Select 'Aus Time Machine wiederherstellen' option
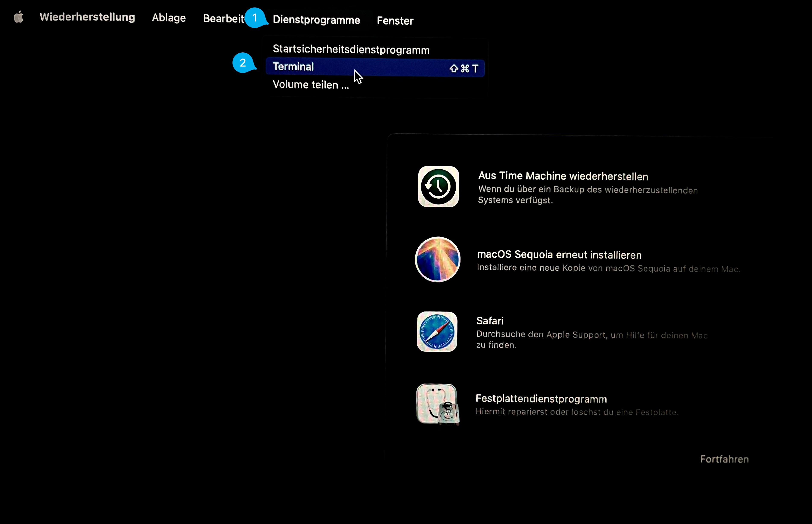Screen dimensions: 812x524 563,176
